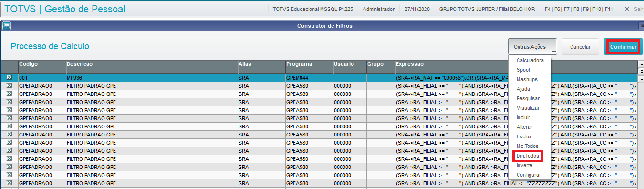Viewport: 644px width, 189px height.
Task: Click the Cancelar button
Action: pos(581,47)
